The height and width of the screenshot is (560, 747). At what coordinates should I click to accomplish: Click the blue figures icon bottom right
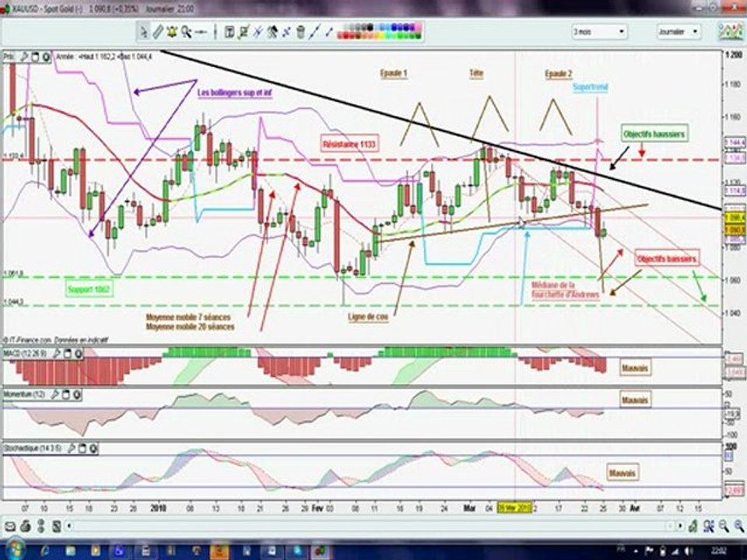tap(708, 526)
